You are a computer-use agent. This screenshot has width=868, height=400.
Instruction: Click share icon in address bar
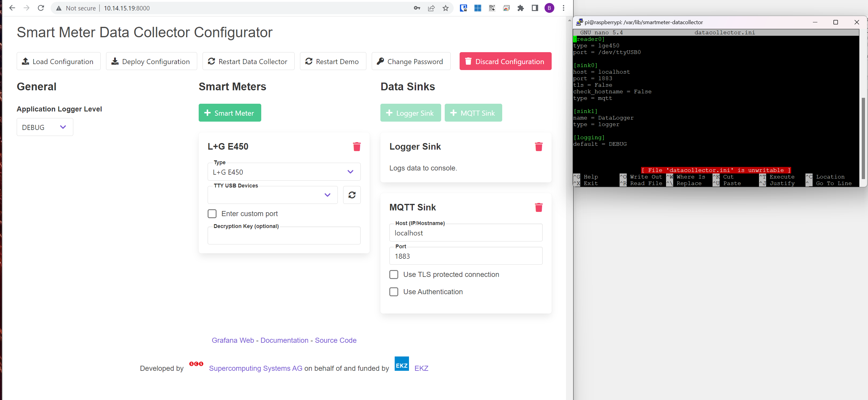tap(431, 8)
